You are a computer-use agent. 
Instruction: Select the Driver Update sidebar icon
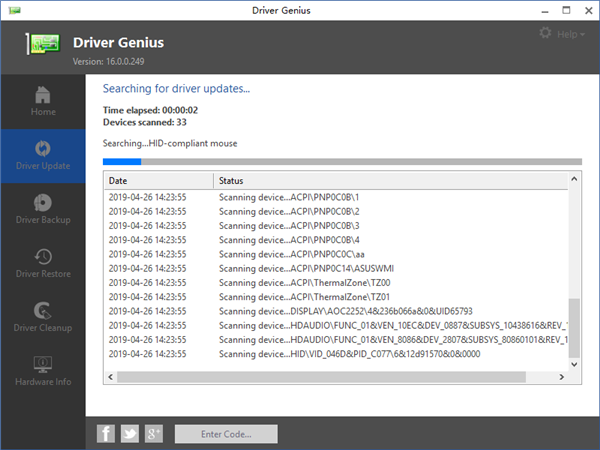[43, 152]
